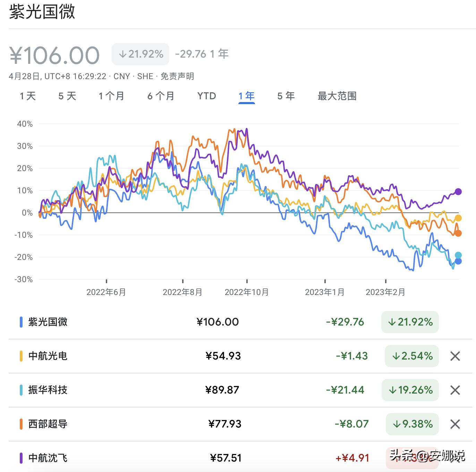Select the 5 天 time range

coord(67,96)
